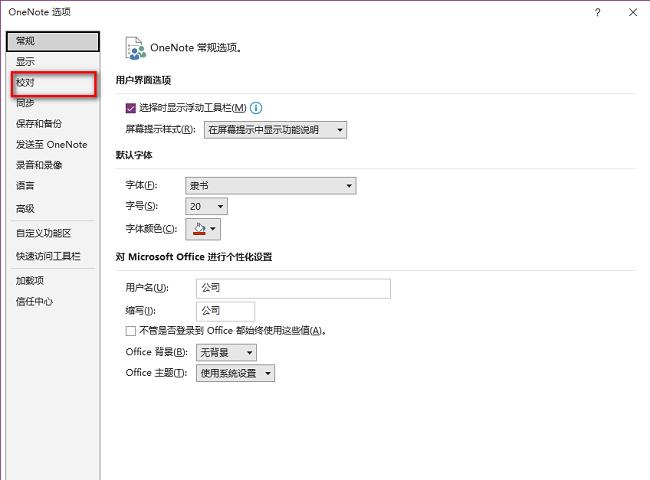Open the 字体颜色 color picker
The width and height of the screenshot is (650, 480).
tap(204, 229)
